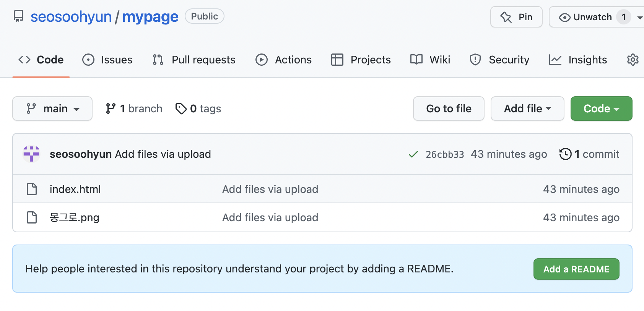
Task: Click the file icon next to index.html
Action: (x=32, y=189)
